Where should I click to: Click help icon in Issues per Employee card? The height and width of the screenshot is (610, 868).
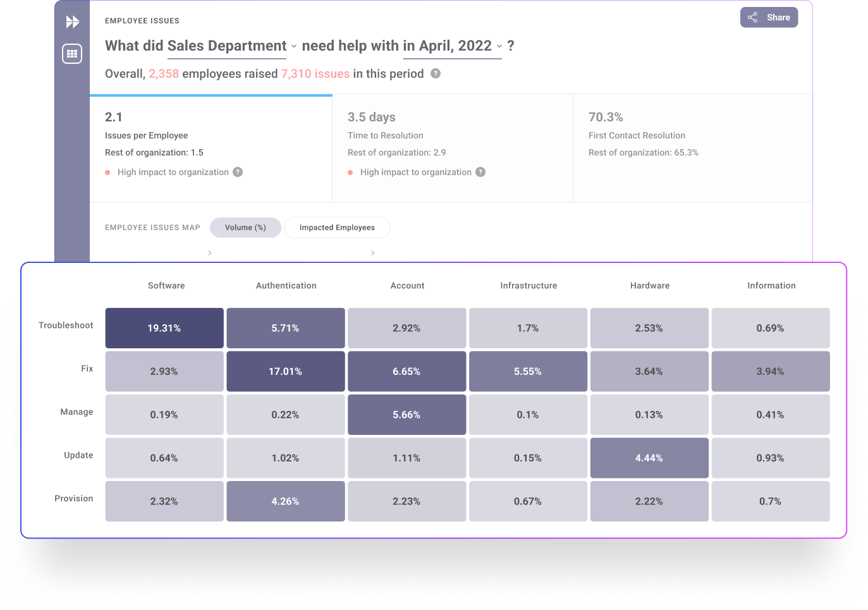(x=238, y=172)
